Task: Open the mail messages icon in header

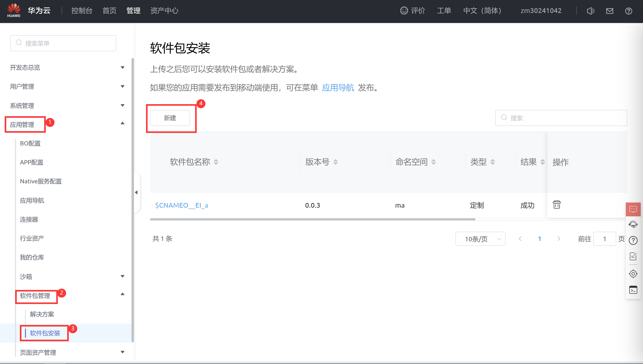Action: coord(610,11)
